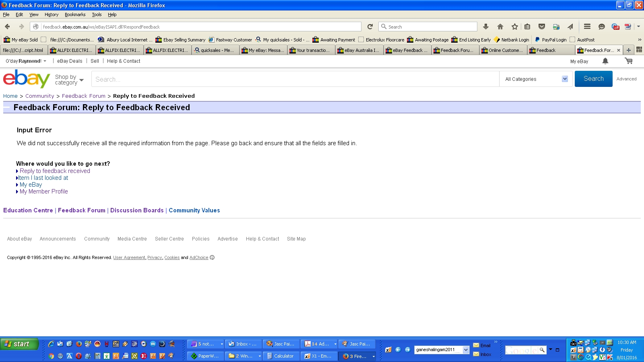
Task: Switch to the quicksales tab
Action: click(215, 50)
